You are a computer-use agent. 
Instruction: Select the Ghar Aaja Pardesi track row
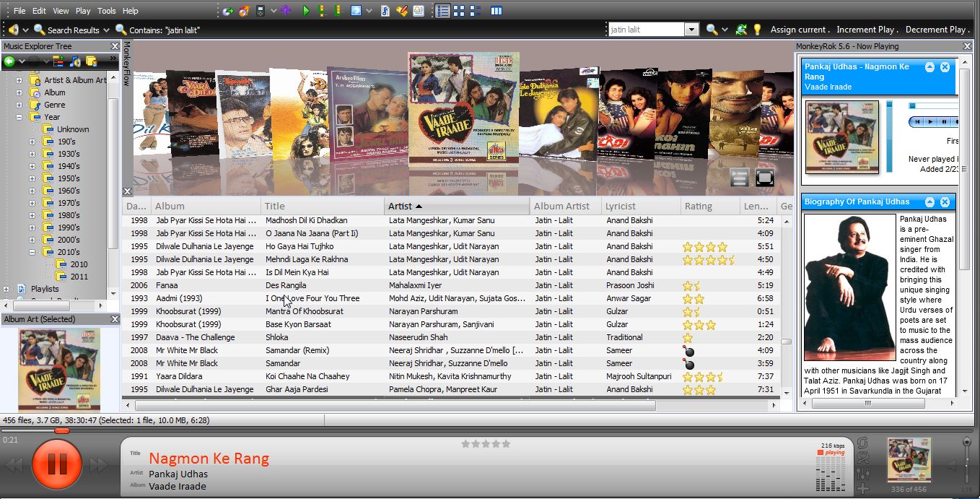coord(451,389)
